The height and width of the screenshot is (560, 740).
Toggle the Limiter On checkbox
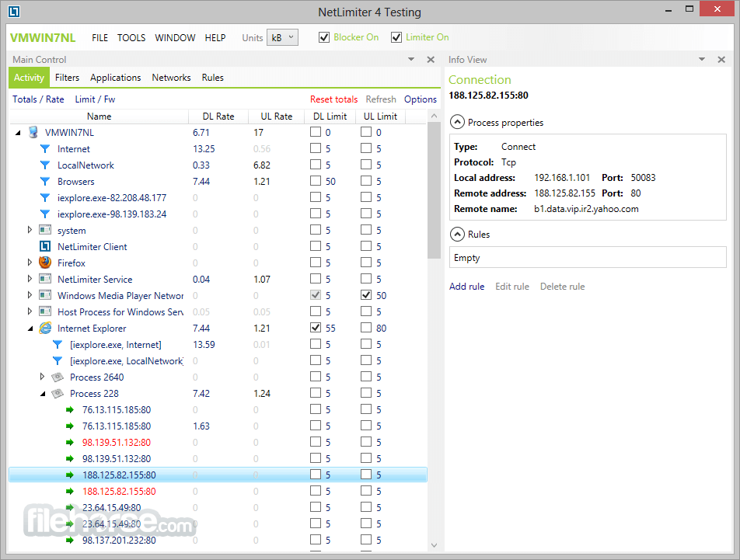coord(396,37)
